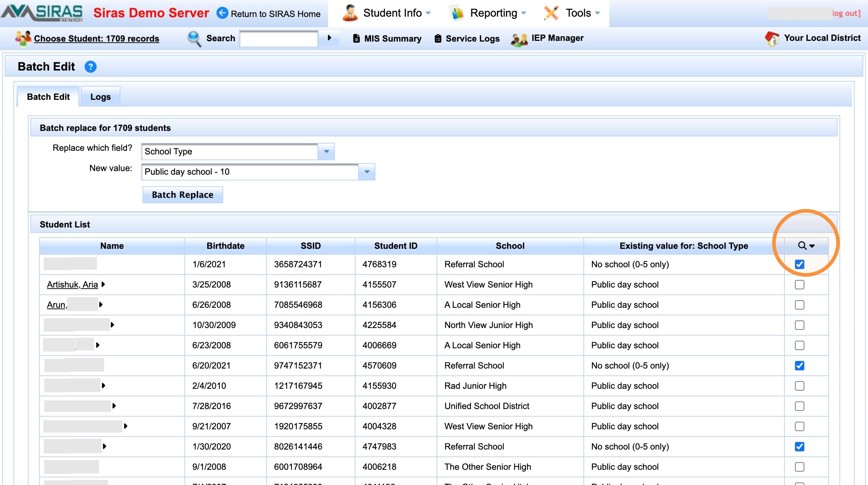Click the Student ID column header
Screen dimensions: 868x485
tap(396, 246)
